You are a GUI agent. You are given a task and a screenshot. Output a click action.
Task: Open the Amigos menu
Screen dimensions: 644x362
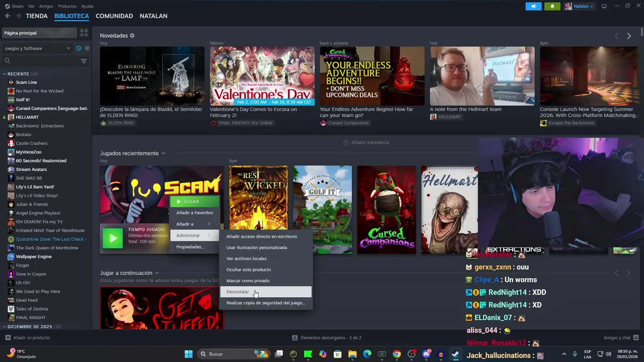coord(46,6)
